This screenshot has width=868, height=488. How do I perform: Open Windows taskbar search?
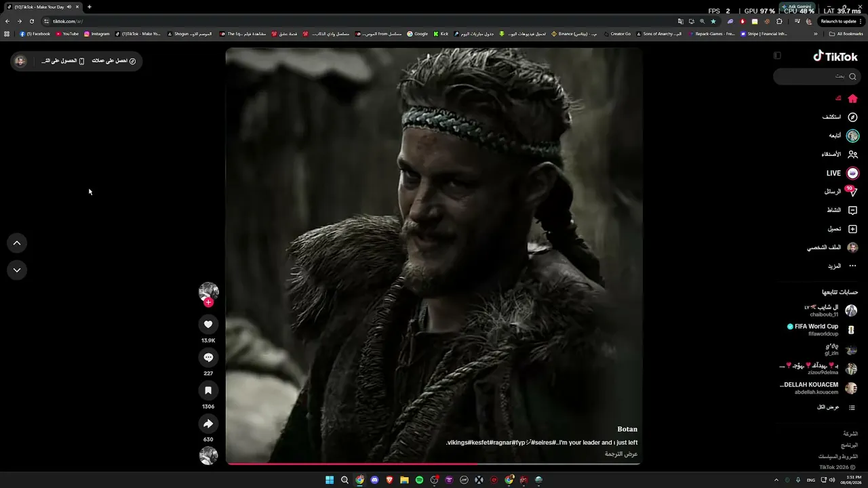(344, 480)
